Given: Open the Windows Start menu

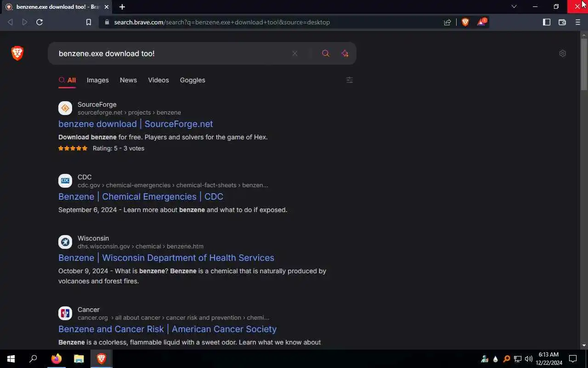Looking at the screenshot, I should [x=11, y=359].
